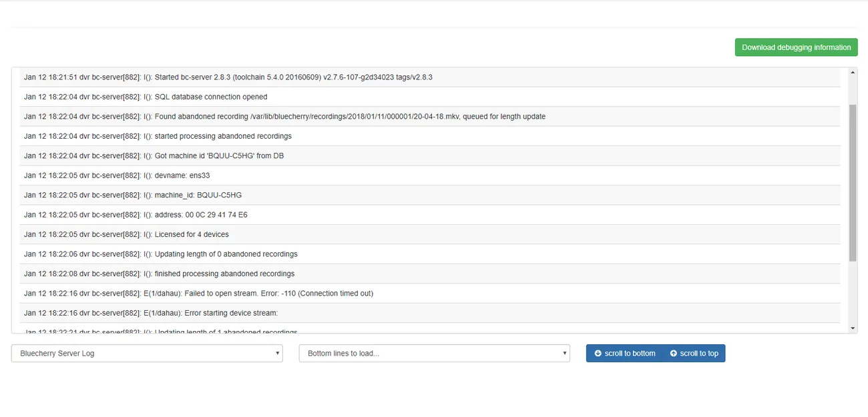The height and width of the screenshot is (417, 868).
Task: Click the 'SQL database connection opened' log entry
Action: [426, 97]
